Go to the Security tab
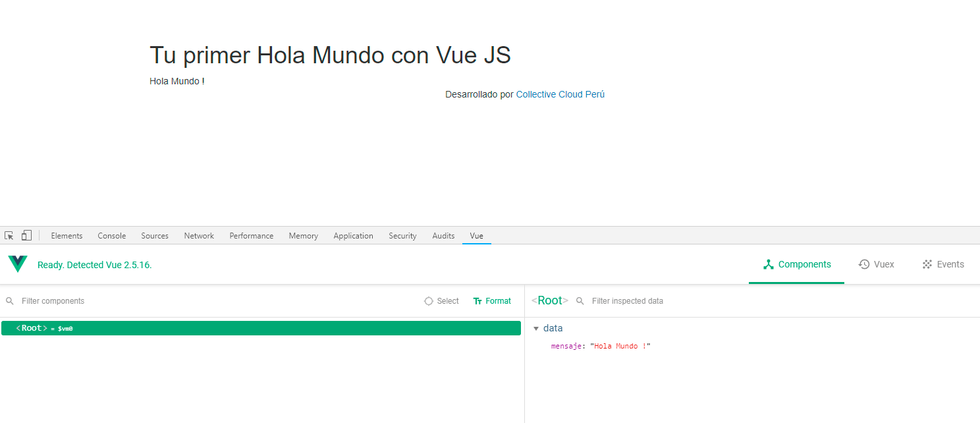Viewport: 980px width, 423px height. (402, 236)
